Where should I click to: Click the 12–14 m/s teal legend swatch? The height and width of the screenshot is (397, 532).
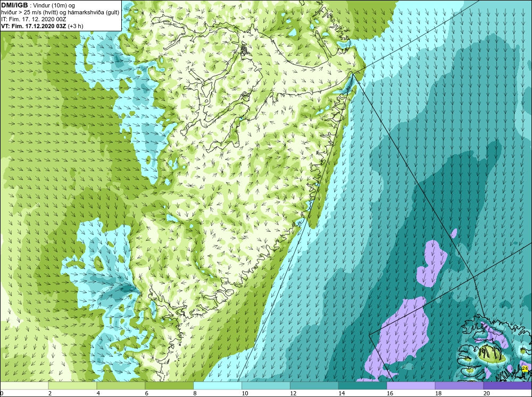314,386
